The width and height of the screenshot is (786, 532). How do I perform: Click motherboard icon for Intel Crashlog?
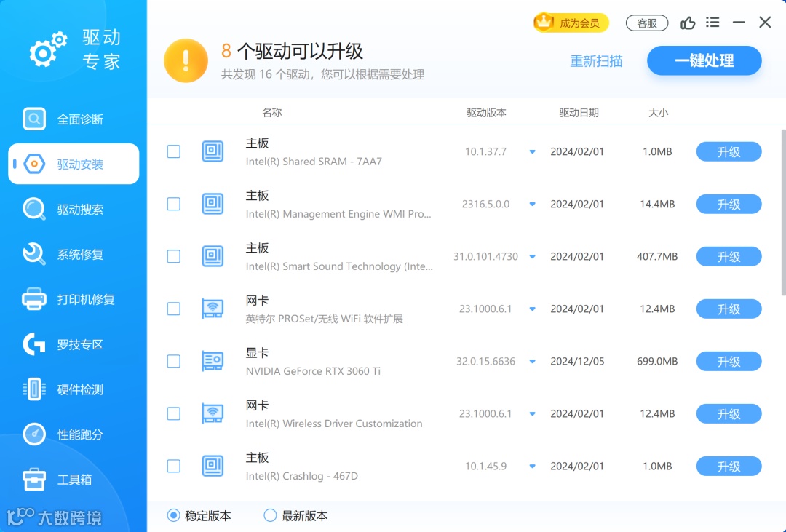pyautogui.click(x=213, y=466)
